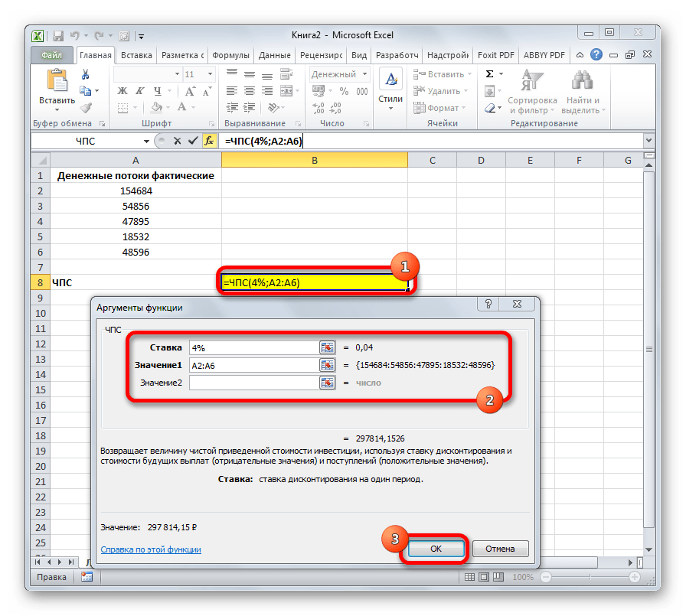Confirm formula with checkmark icon
686x616 pixels.
tap(192, 142)
